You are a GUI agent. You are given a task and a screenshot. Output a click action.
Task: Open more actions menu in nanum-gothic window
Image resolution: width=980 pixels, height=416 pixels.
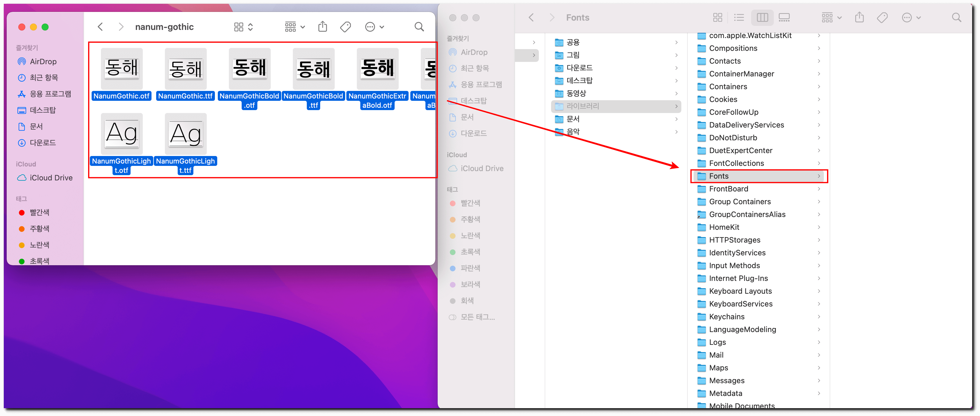click(x=374, y=27)
